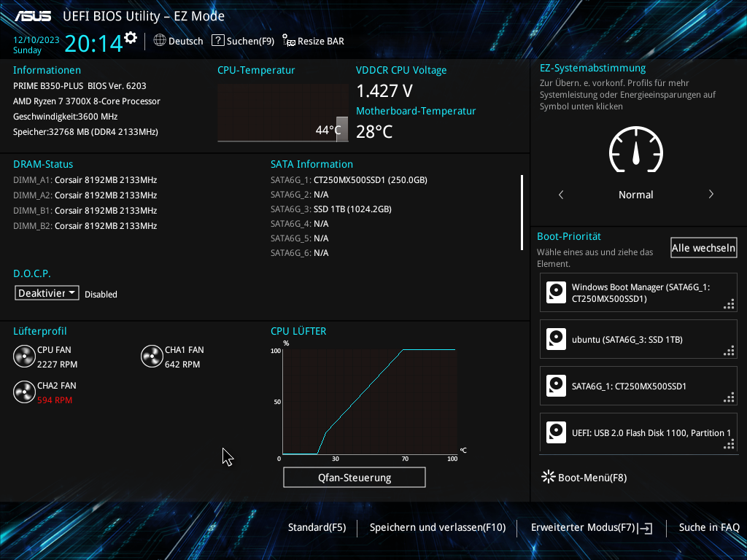This screenshot has height=560, width=747.
Task: Click the Normal profile label
Action: pos(636,194)
